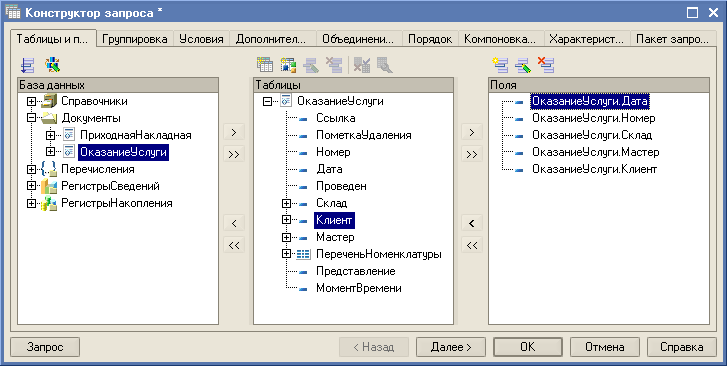This screenshot has height=366, width=727.
Task: Collapse ОказаниеУслуги in the Таблицы panel
Action: click(x=267, y=101)
